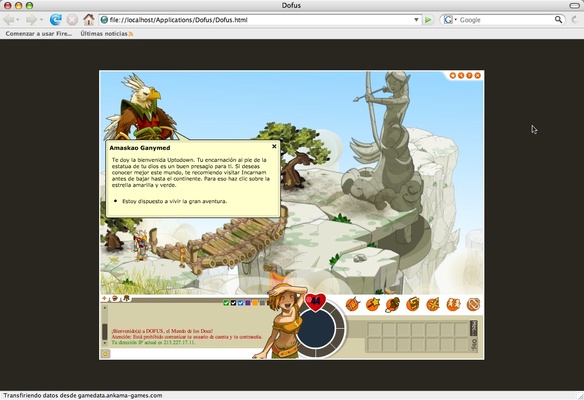Click the last orange menu icon on the right

473,304
